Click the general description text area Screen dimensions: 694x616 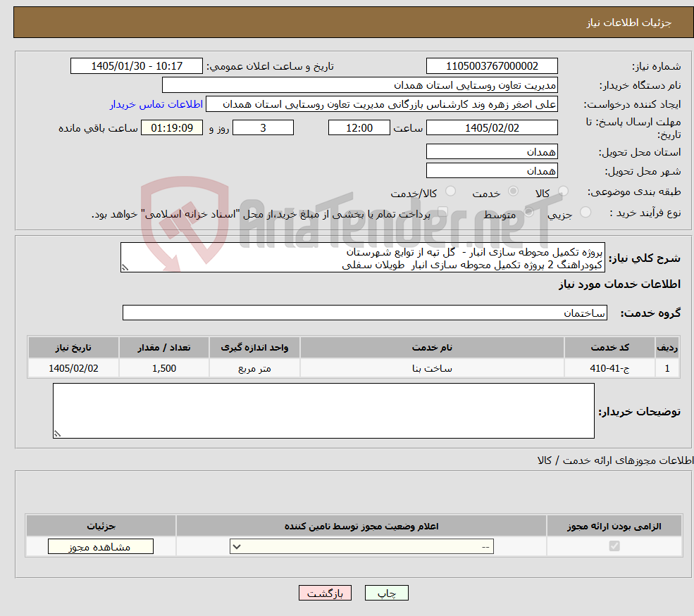[x=362, y=258]
